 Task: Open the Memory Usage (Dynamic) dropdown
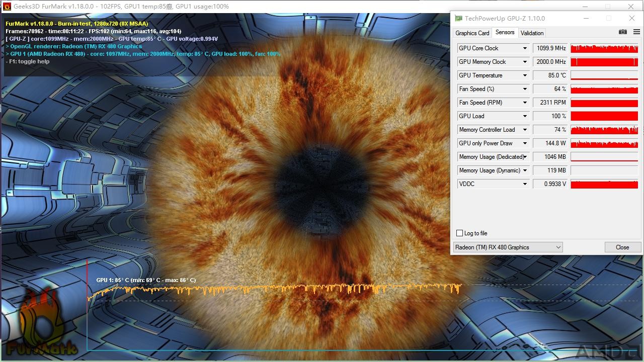pos(525,170)
